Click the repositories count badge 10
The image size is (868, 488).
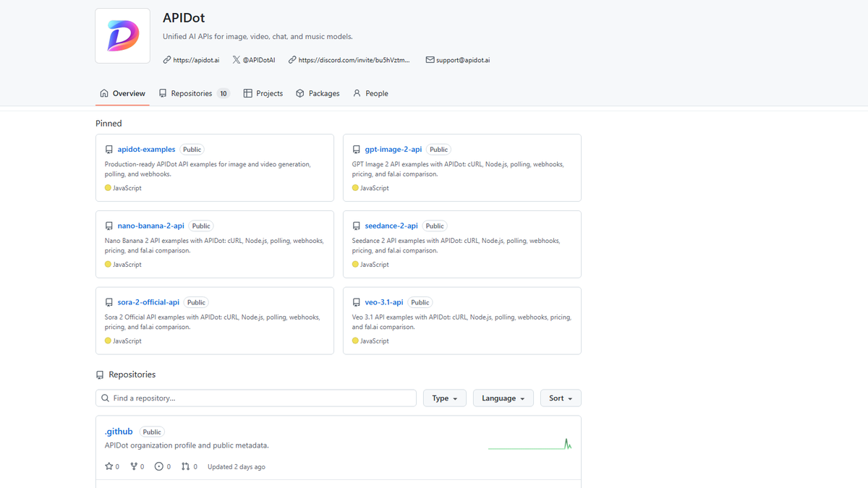(224, 93)
